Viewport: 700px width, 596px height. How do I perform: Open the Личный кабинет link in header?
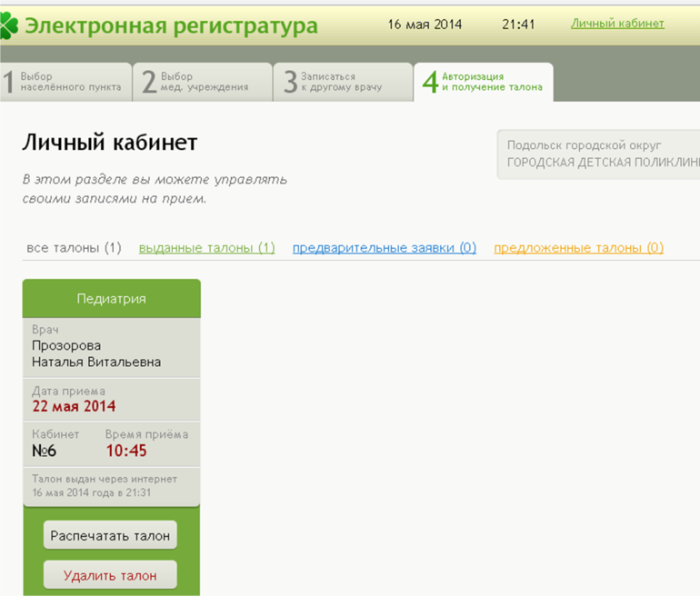click(x=617, y=24)
